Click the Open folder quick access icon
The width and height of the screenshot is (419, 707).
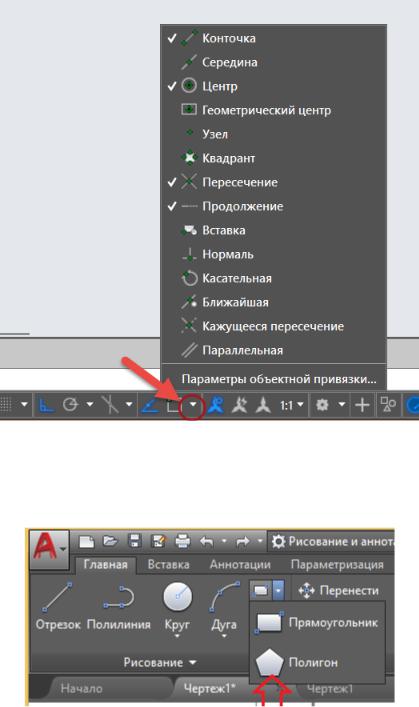coord(110,541)
